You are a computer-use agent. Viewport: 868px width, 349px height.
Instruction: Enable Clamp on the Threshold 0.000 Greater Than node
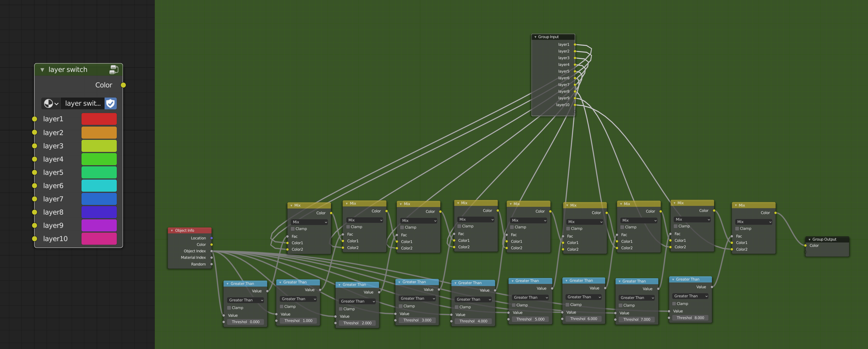(x=230, y=308)
